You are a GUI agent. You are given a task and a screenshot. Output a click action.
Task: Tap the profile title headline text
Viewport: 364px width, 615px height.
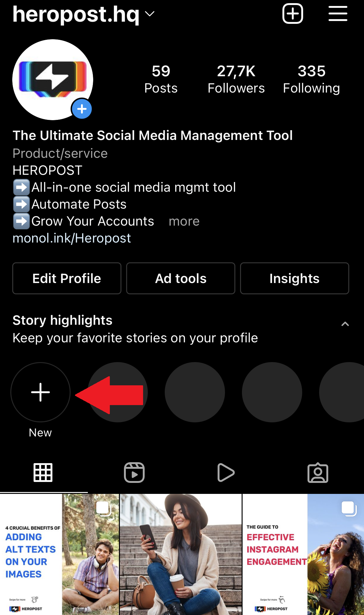click(153, 136)
